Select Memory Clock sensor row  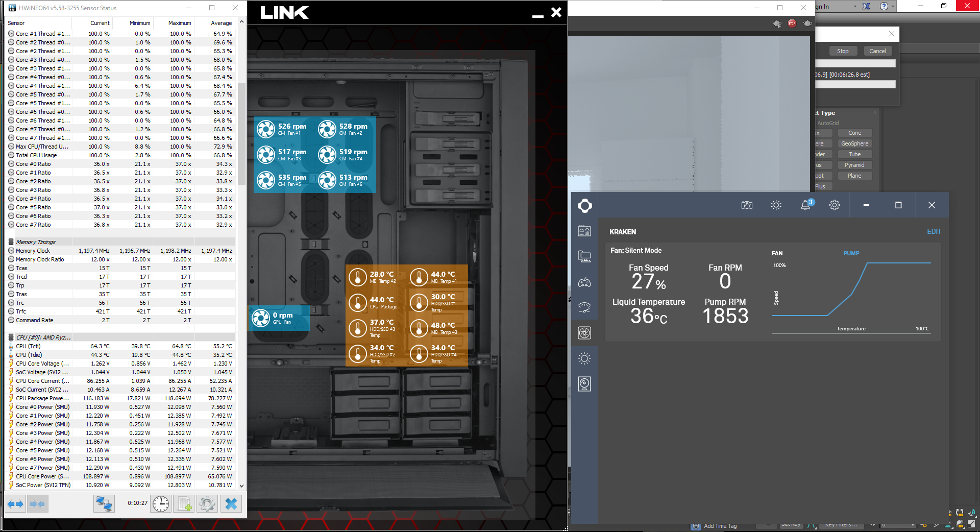121,251
